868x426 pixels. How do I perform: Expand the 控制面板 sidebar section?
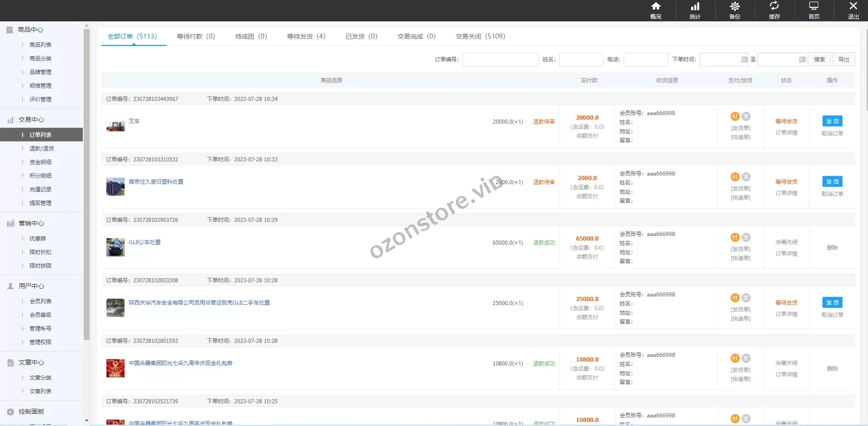31,411
